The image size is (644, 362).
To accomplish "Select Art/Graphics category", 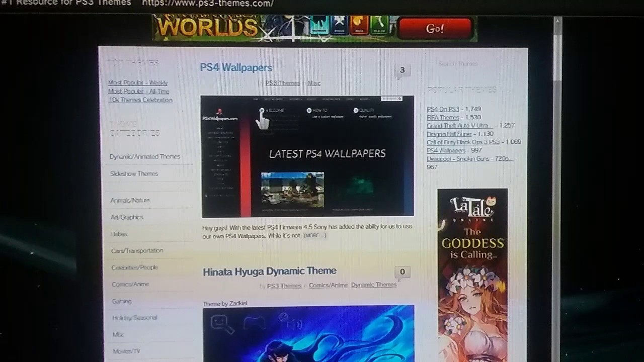I will tap(127, 217).
